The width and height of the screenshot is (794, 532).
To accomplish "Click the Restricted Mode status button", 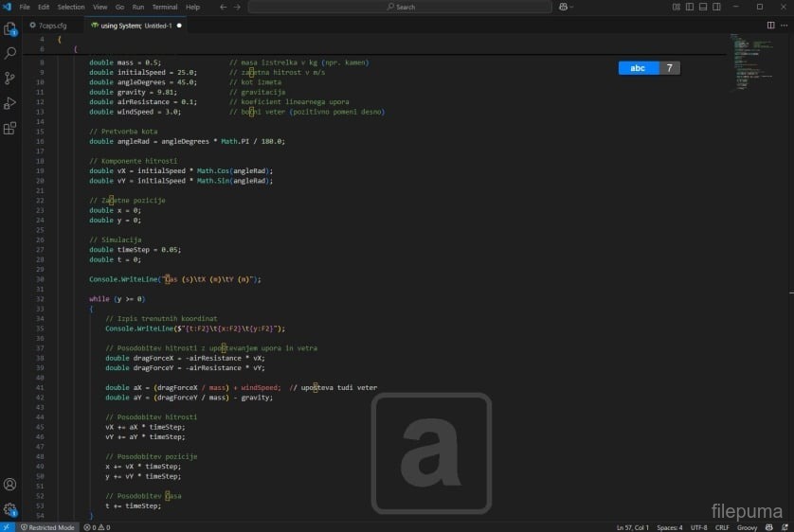I will tap(47, 527).
